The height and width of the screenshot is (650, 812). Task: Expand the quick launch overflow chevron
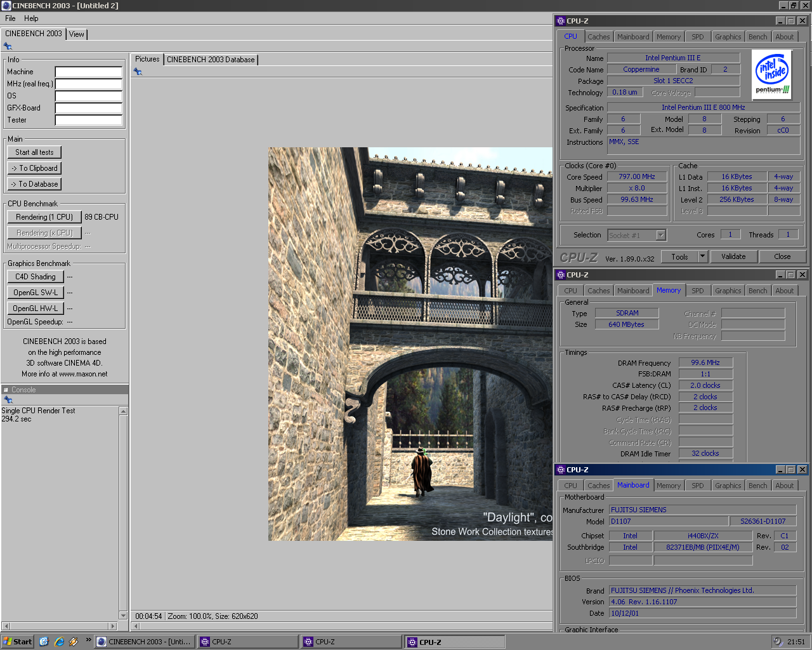coord(88,640)
